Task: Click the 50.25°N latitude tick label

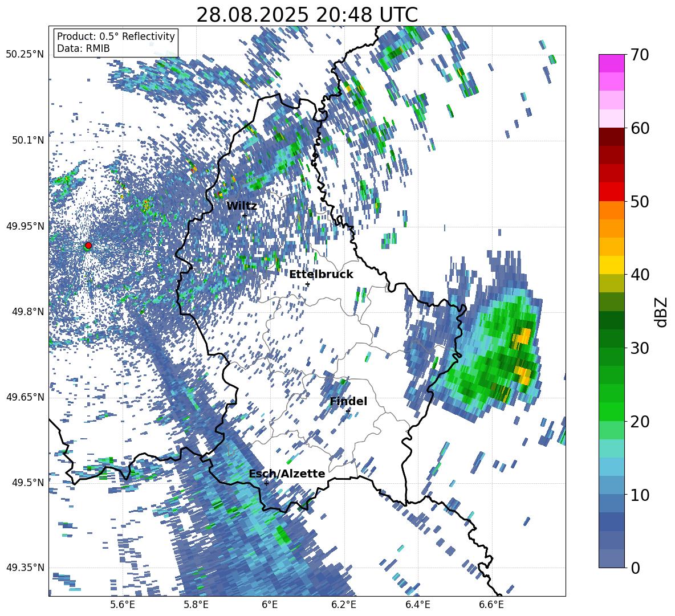Action: [x=25, y=55]
